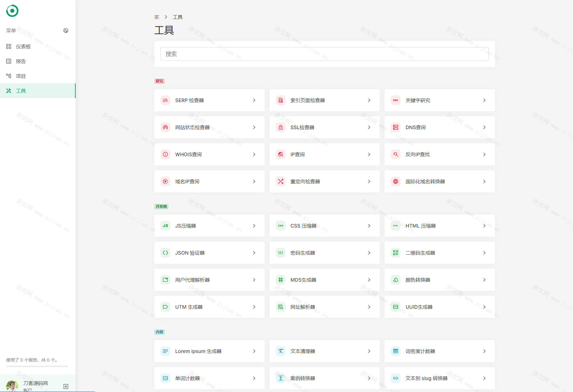Viewport: 573px width, 392px height.
Task: Click the IP查询 icon
Action: (x=281, y=154)
